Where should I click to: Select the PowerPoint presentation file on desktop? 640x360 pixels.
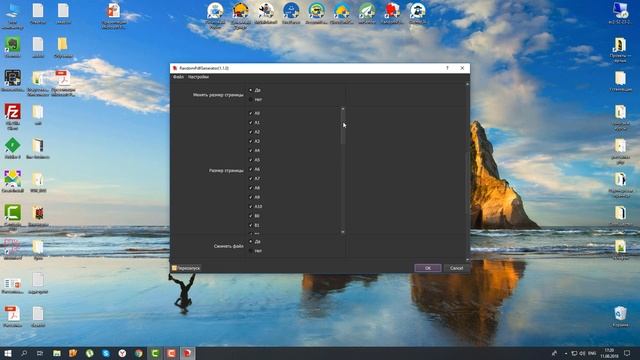114,16
